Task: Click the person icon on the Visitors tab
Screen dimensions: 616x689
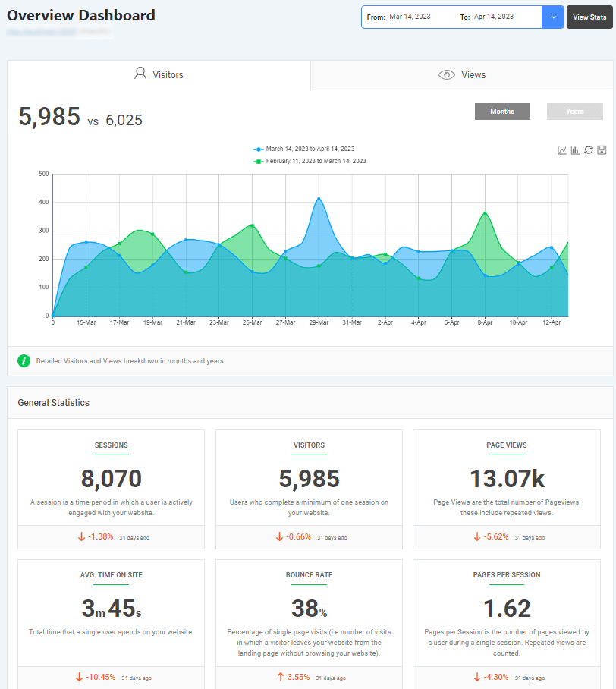Action: pyautogui.click(x=140, y=74)
